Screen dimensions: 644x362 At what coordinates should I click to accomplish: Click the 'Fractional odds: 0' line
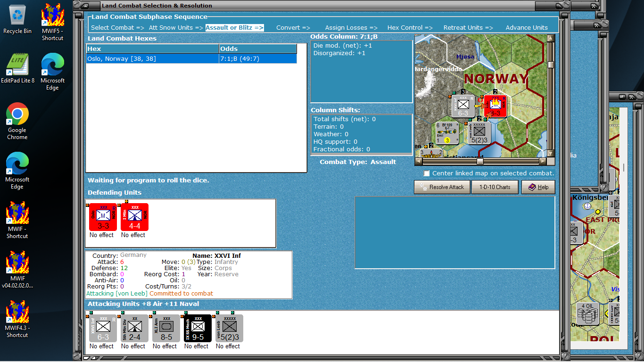tap(342, 149)
